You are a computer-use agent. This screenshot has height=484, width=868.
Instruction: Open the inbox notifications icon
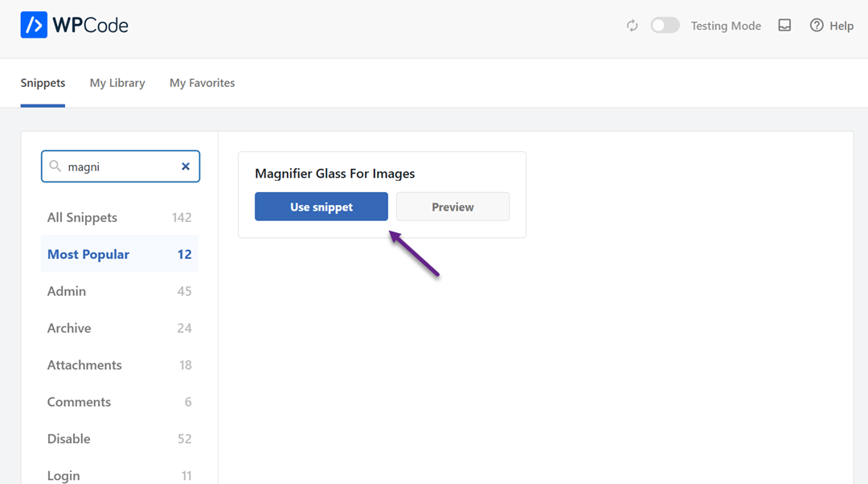point(784,26)
